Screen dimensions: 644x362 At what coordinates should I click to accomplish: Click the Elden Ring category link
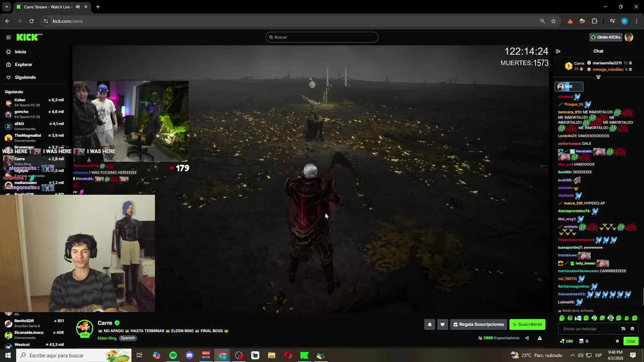click(107, 338)
